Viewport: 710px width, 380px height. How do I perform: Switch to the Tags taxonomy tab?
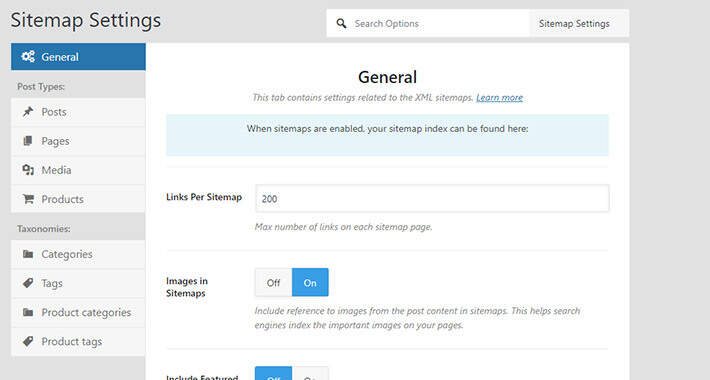78,283
